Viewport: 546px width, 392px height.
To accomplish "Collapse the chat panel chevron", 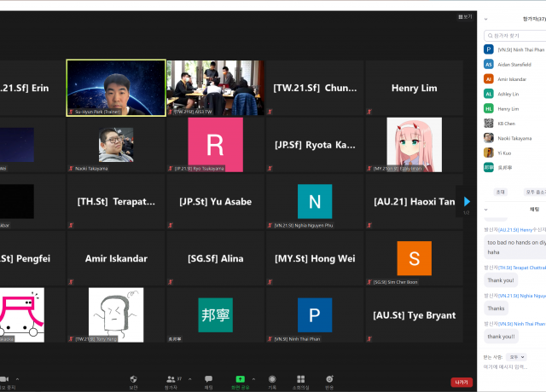I will coord(486,208).
